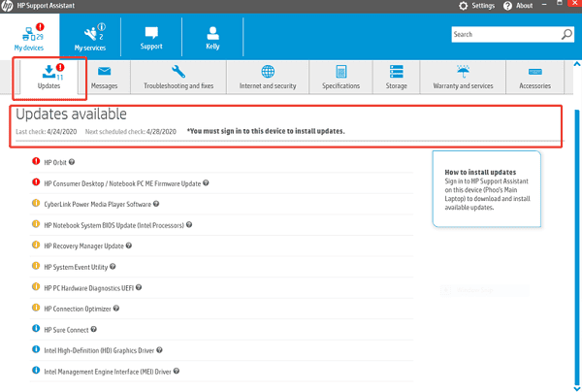The image size is (582, 392).
Task: Open Storage tab icon
Action: click(x=396, y=76)
